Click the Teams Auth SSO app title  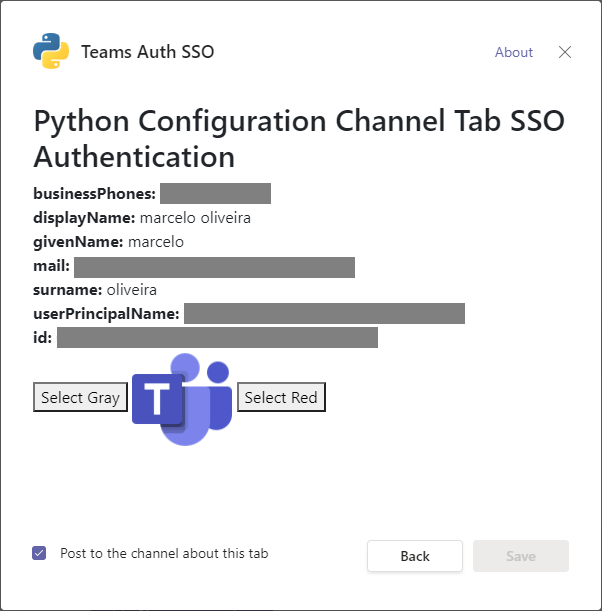coord(148,52)
